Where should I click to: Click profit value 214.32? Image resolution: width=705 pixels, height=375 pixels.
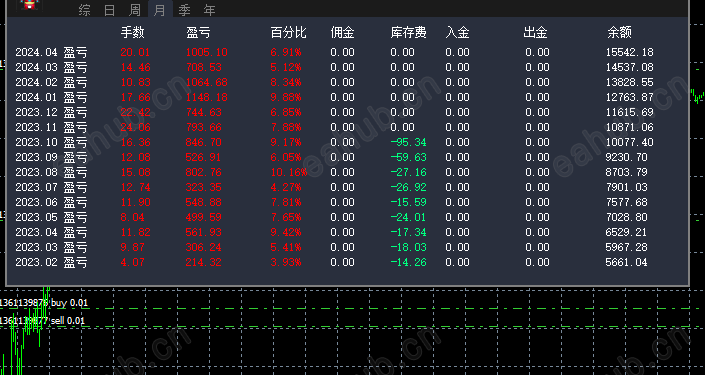coord(203,262)
